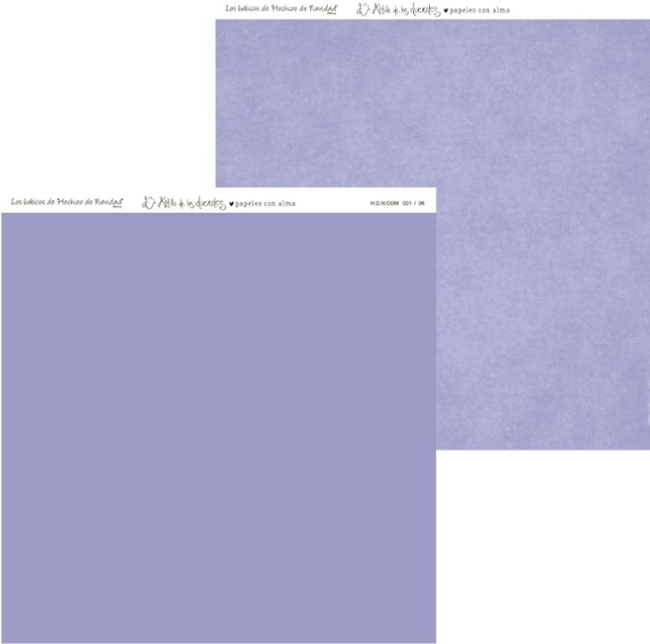Click 'papeles con alma' text on front sheet
This screenshot has width=650, height=644.
coord(265,204)
